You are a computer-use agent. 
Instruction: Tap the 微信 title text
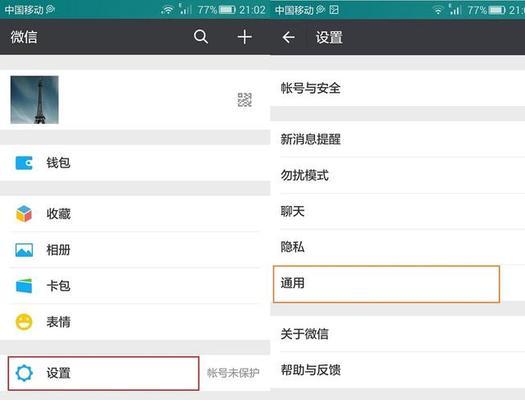click(x=24, y=37)
